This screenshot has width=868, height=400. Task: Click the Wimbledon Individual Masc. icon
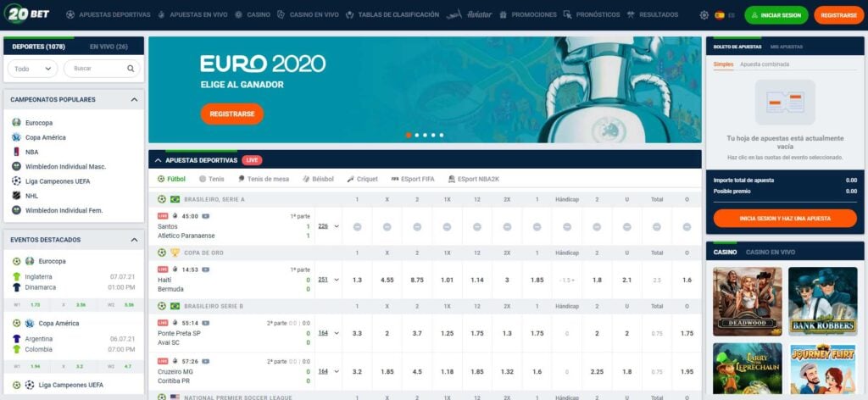[x=16, y=166]
